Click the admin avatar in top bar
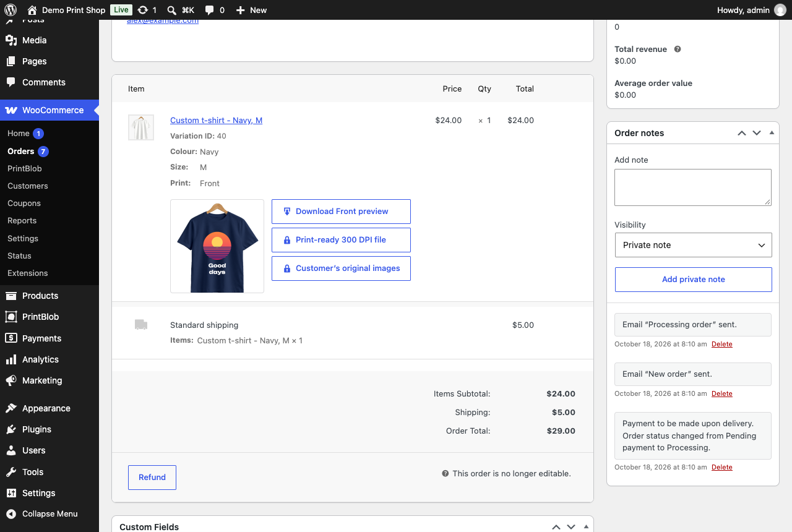Viewport: 792px width, 532px height. (780, 10)
